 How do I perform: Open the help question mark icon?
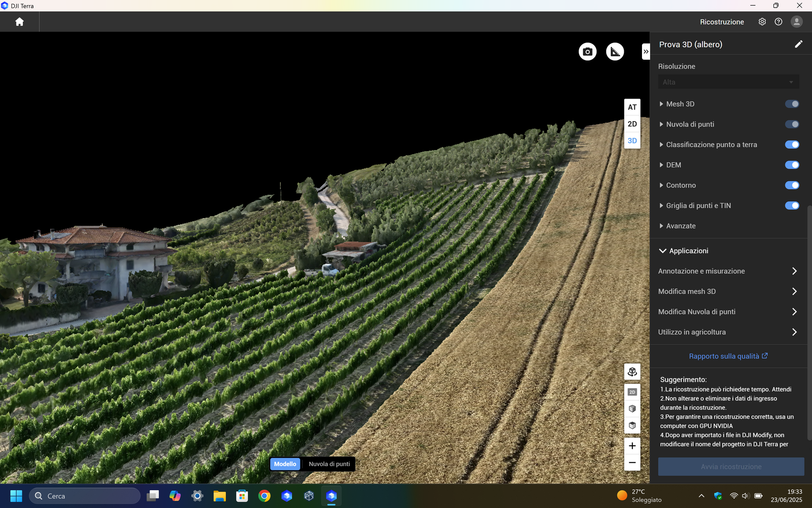778,22
